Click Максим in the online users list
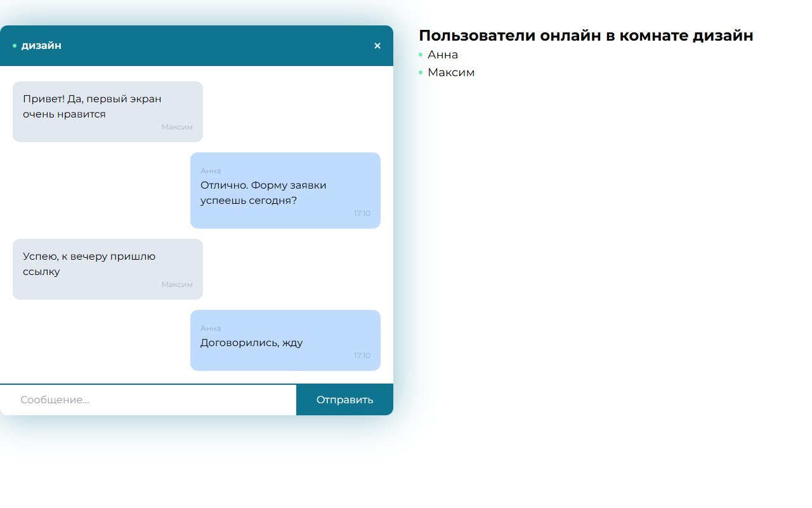Viewport: 812px width, 508px height. click(x=451, y=72)
